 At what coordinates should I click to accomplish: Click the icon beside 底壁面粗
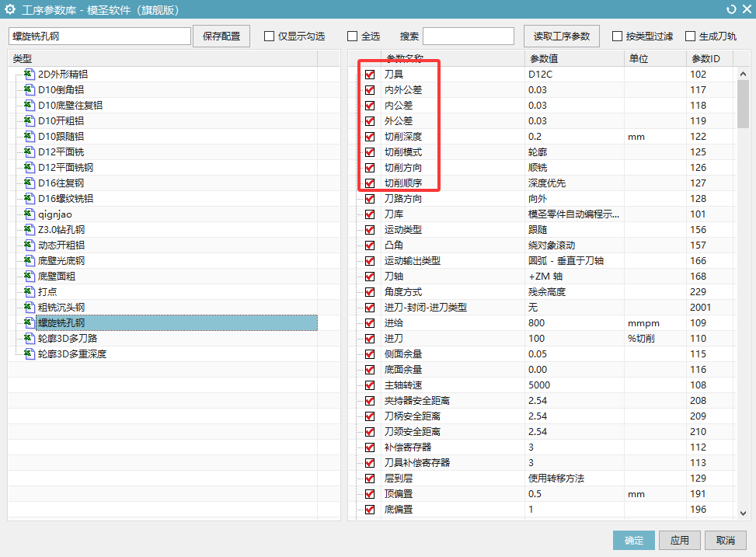30,277
